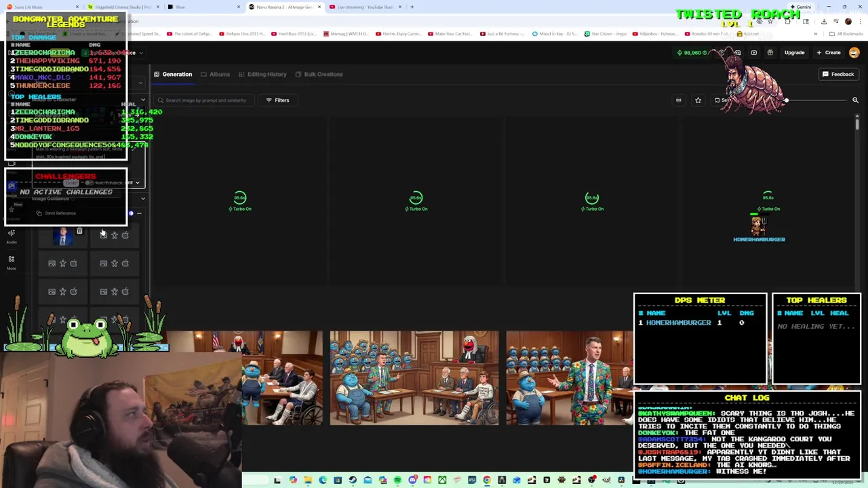Click the 98,960 credits counter
Screen dimensions: 868x488
tap(692, 52)
